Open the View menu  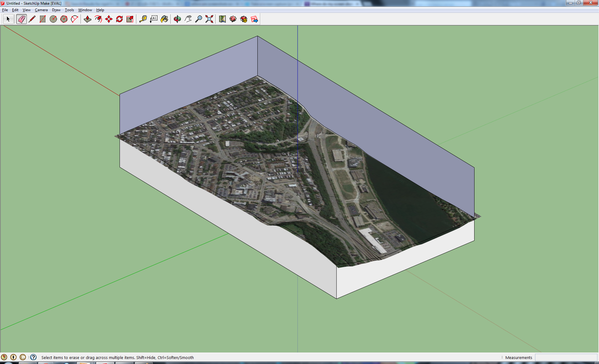point(27,10)
